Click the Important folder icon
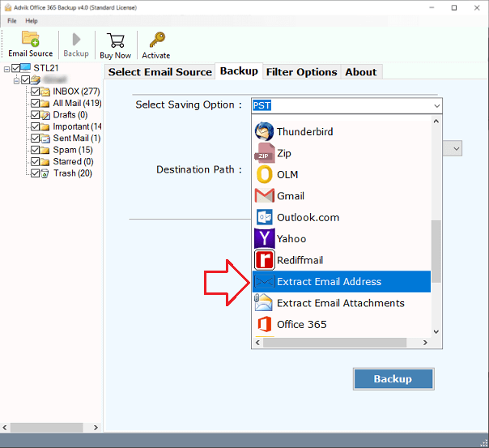This screenshot has height=448, width=489. (45, 127)
